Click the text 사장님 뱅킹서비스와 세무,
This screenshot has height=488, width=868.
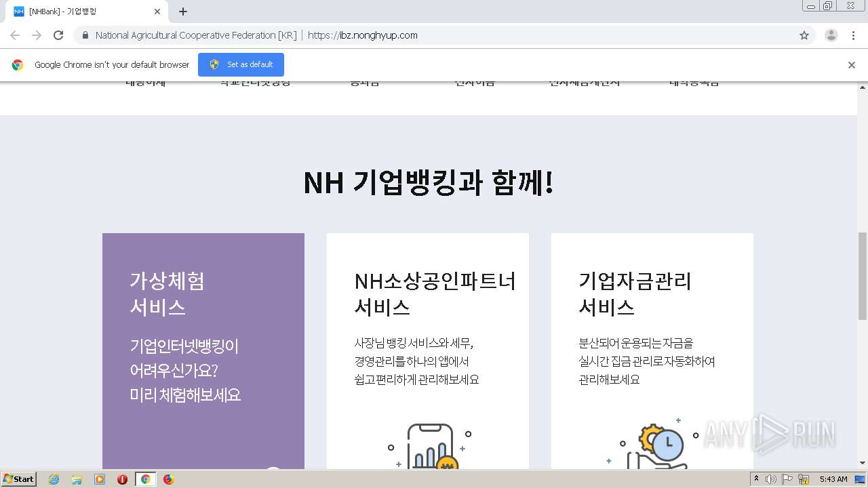(414, 343)
